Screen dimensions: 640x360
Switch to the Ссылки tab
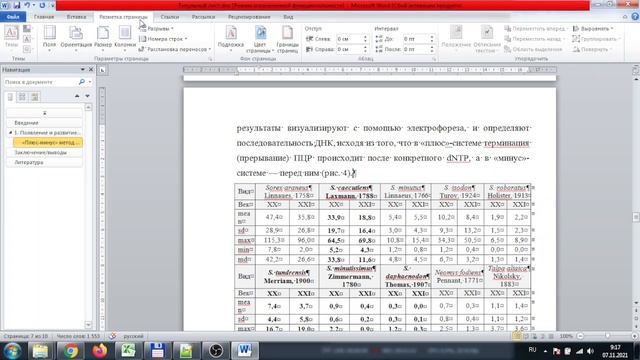[x=169, y=17]
